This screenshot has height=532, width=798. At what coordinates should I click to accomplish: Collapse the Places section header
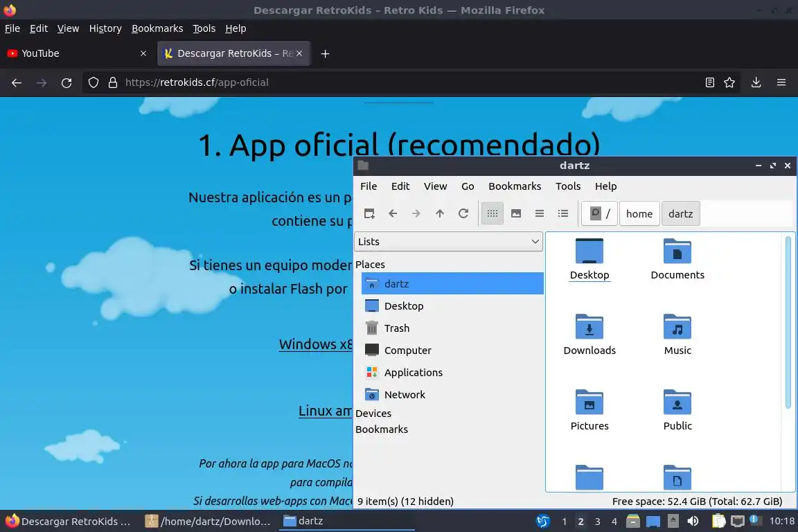(370, 264)
